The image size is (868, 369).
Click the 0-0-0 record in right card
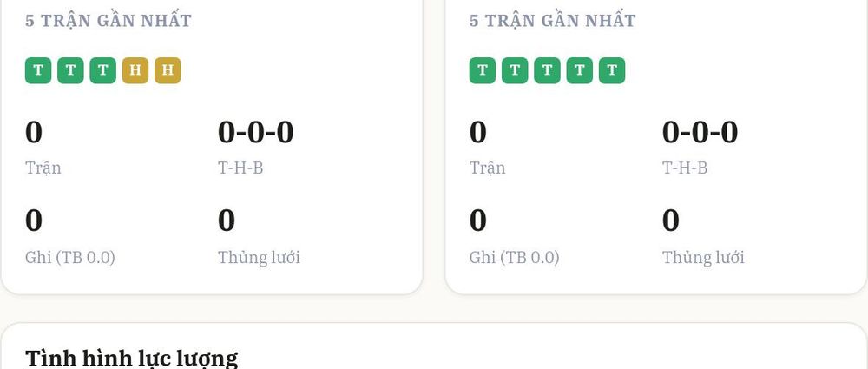[x=700, y=133]
